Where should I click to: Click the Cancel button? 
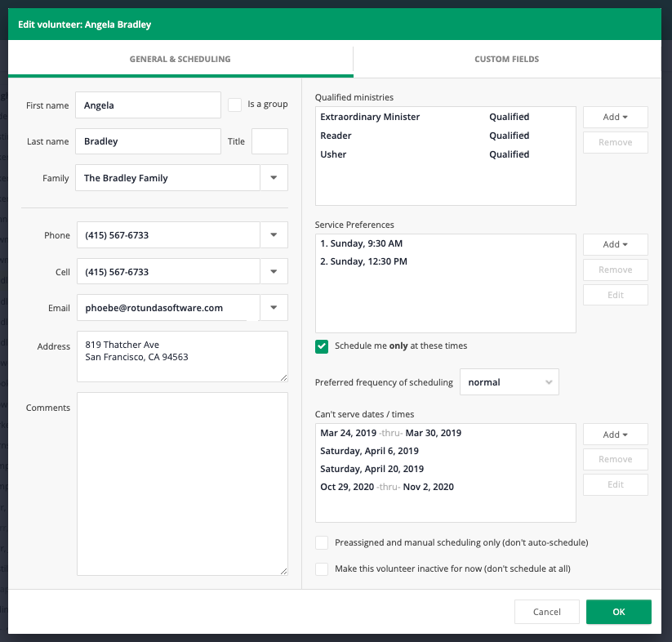click(x=546, y=612)
